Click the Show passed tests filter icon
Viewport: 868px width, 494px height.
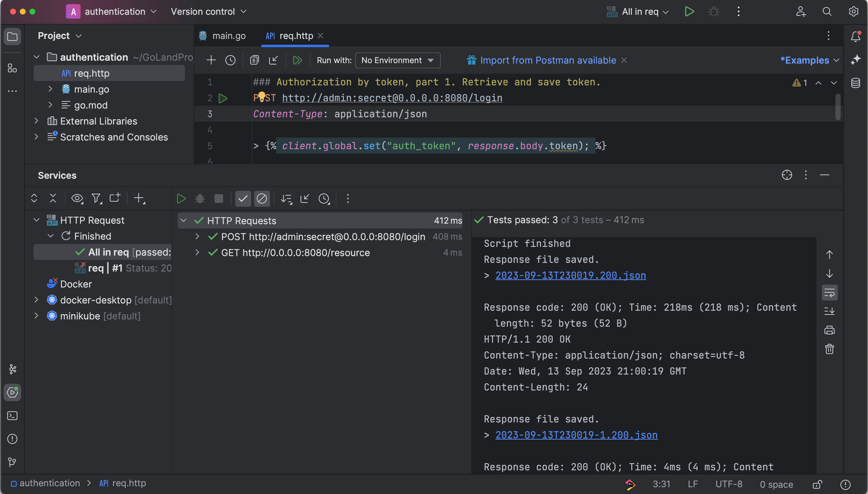point(243,199)
